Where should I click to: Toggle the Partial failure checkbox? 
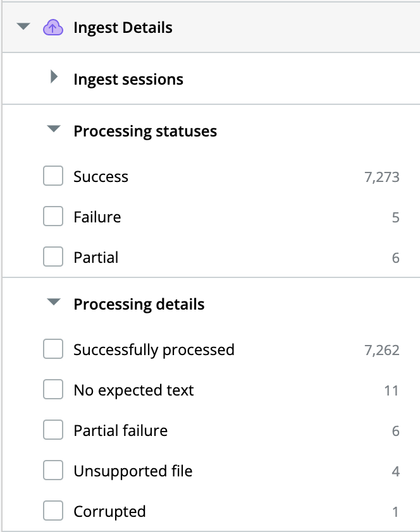(x=53, y=430)
